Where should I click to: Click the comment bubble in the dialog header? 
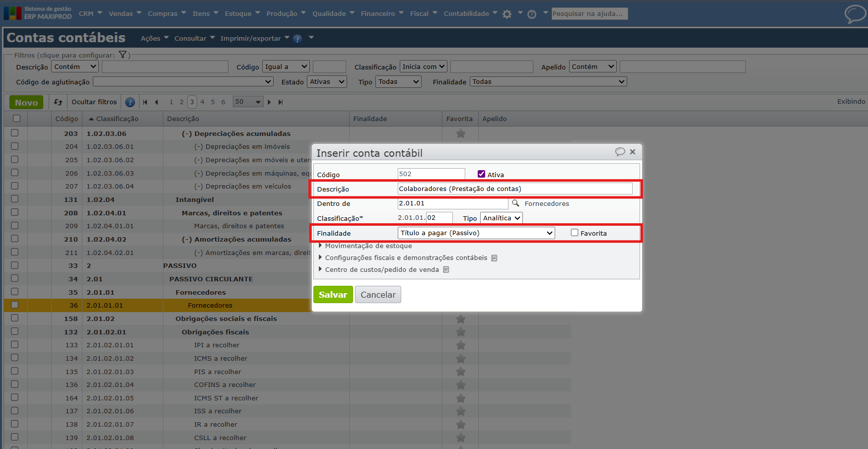pyautogui.click(x=620, y=152)
